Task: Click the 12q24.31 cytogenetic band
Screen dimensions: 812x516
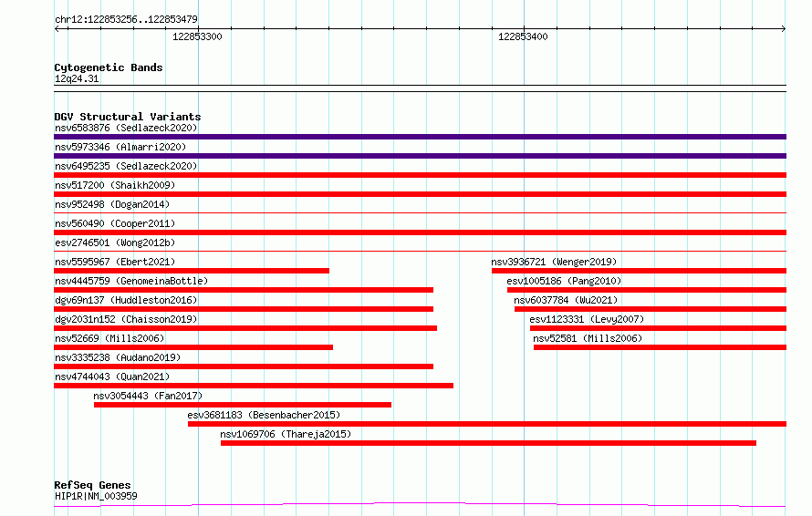Action: click(77, 78)
